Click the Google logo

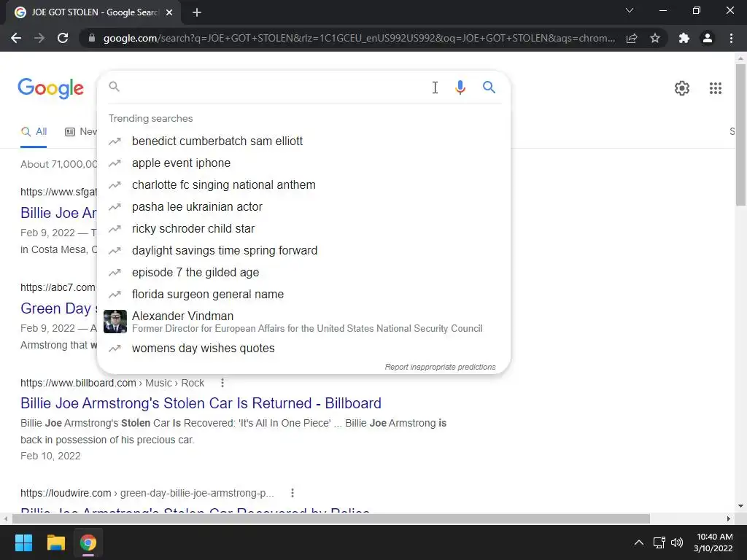pos(51,88)
